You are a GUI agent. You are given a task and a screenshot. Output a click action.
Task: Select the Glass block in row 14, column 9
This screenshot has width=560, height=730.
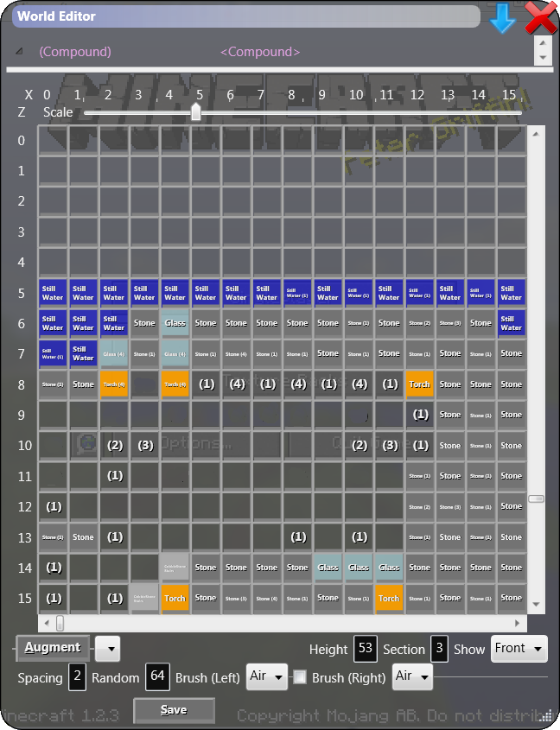coord(328,568)
